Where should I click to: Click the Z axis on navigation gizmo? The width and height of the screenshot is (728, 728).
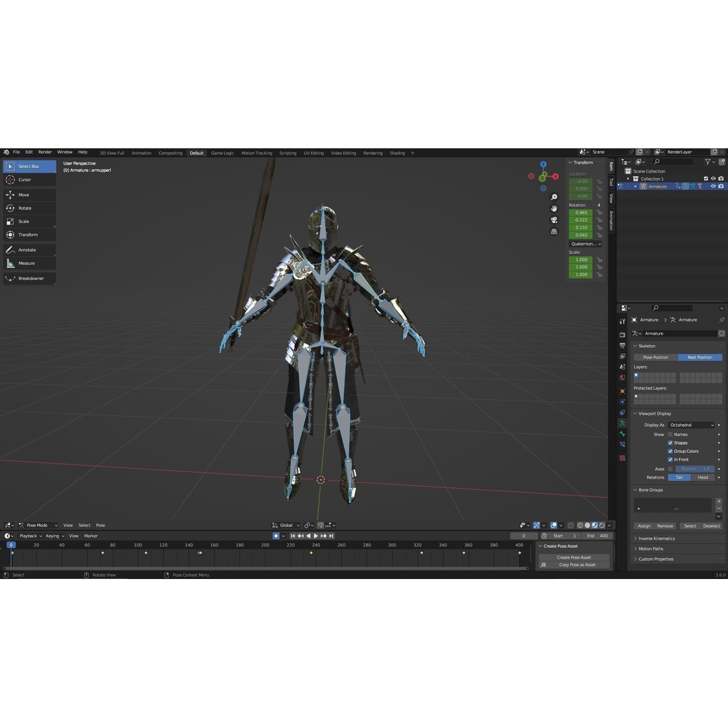coord(543,164)
